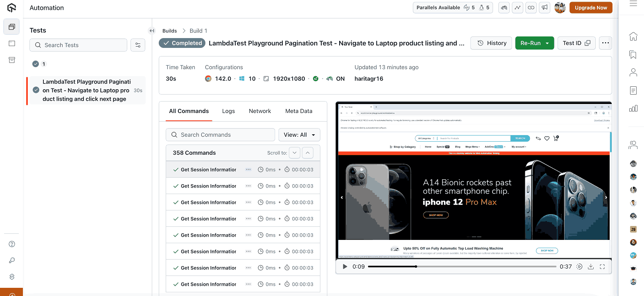This screenshot has height=296, width=644.
Task: Focus the Search Commands field
Action: pyautogui.click(x=220, y=135)
